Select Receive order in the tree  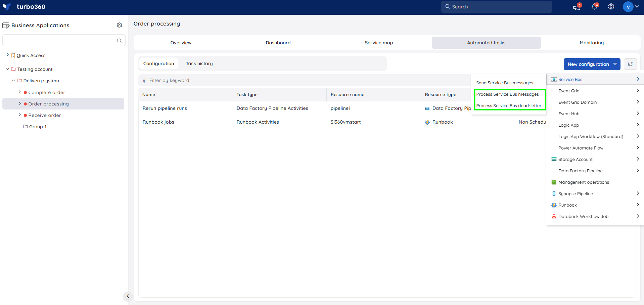[45, 115]
